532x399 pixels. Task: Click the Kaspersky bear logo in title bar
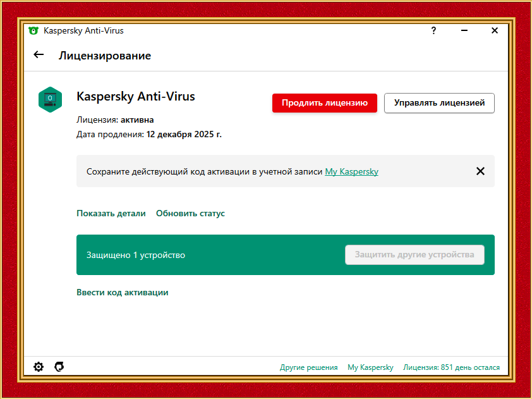[x=33, y=30]
